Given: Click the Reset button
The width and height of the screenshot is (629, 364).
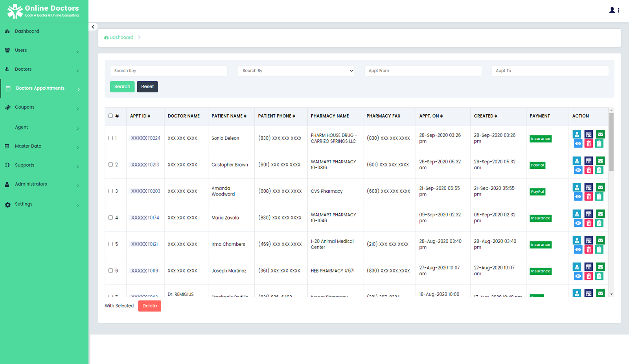Looking at the screenshot, I should (147, 87).
